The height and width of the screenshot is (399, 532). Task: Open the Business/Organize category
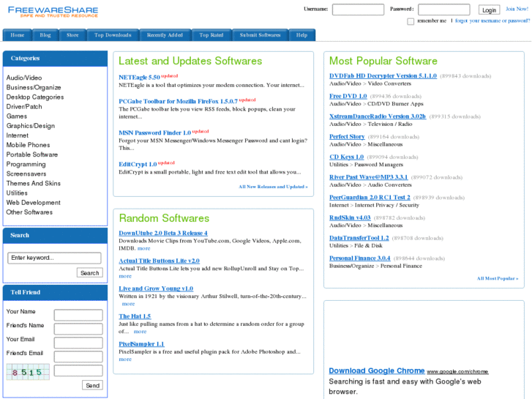(34, 87)
